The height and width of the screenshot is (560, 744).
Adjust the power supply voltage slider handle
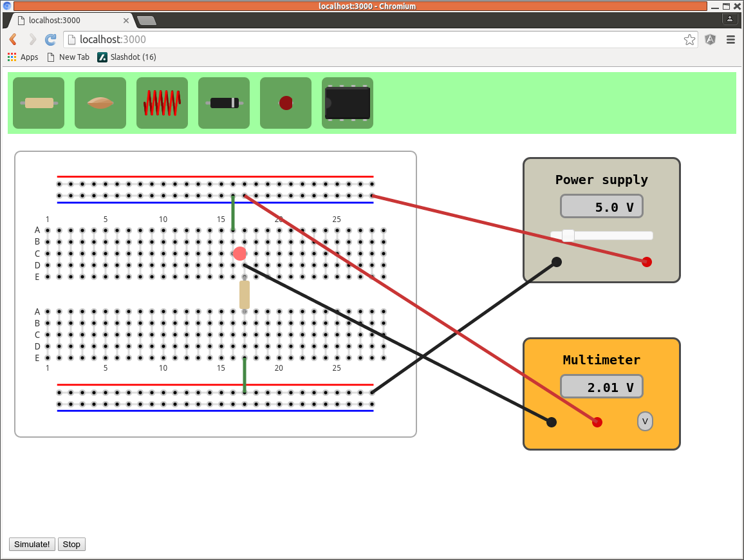[x=568, y=236]
